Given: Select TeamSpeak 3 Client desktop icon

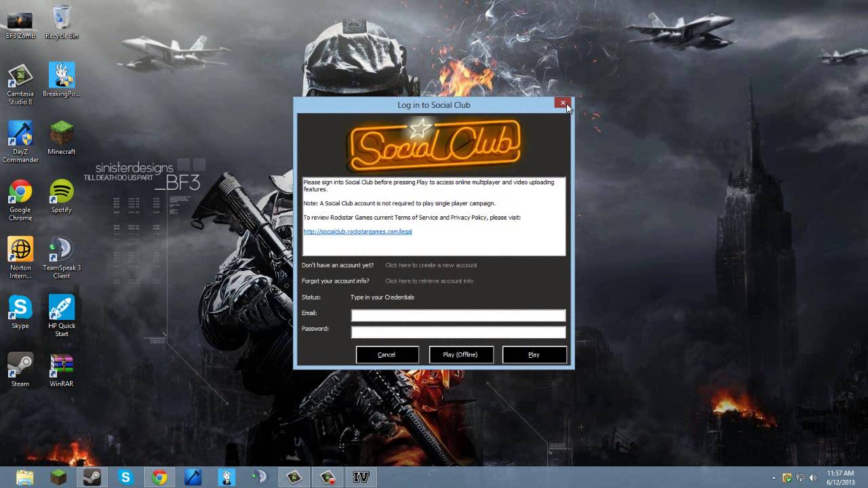Looking at the screenshot, I should 62,258.
